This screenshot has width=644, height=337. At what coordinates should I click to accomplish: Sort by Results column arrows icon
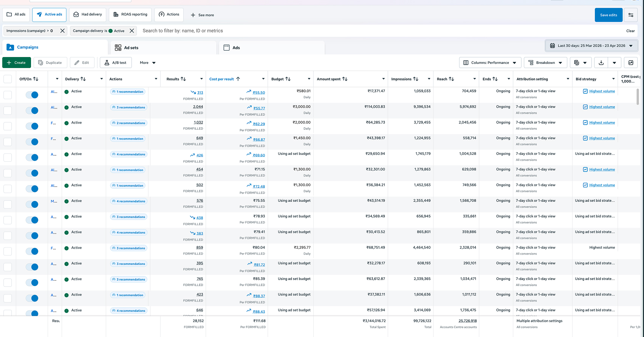click(183, 79)
